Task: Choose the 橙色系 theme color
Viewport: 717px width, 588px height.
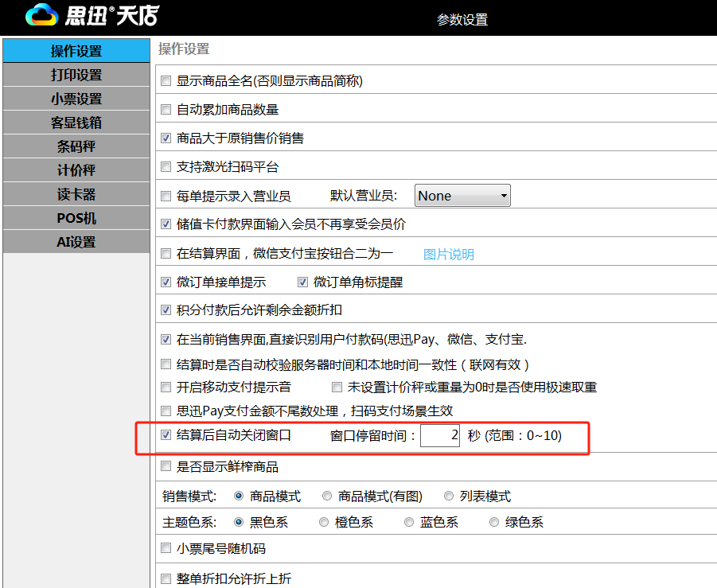Action: click(x=324, y=523)
